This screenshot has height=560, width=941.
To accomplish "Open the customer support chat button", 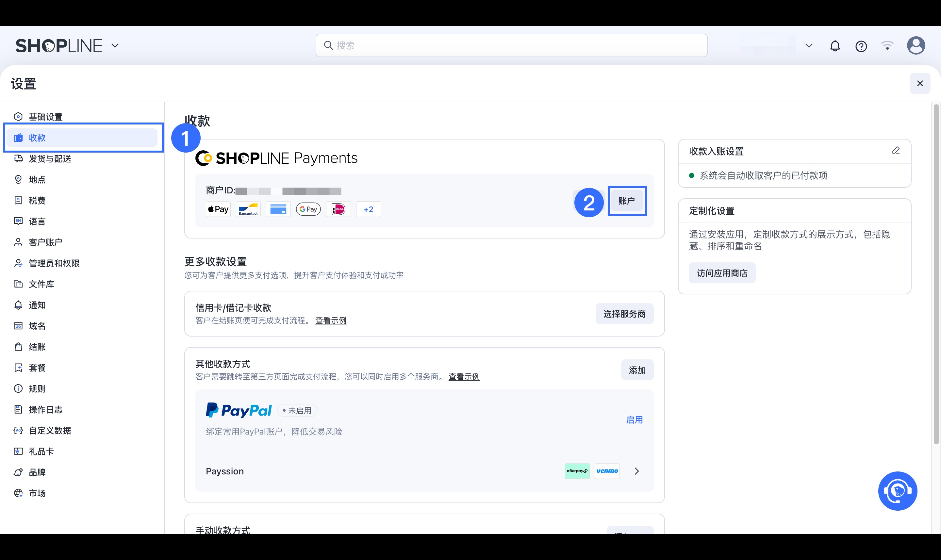I will 898,491.
